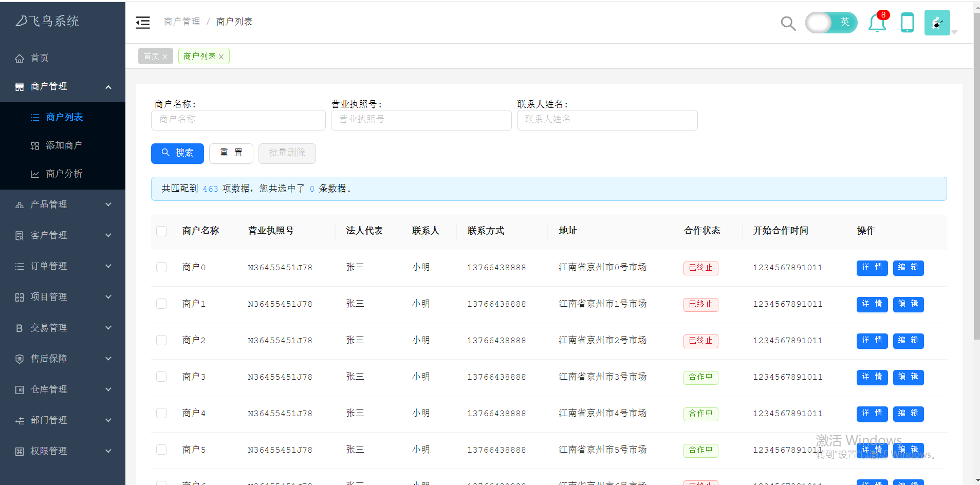Open the user avatar menu
Screen dimensions: 980x485
tap(937, 23)
